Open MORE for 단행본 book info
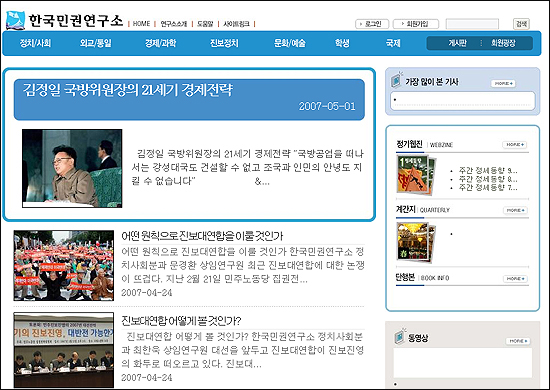The height and width of the screenshot is (390, 550). [x=515, y=278]
